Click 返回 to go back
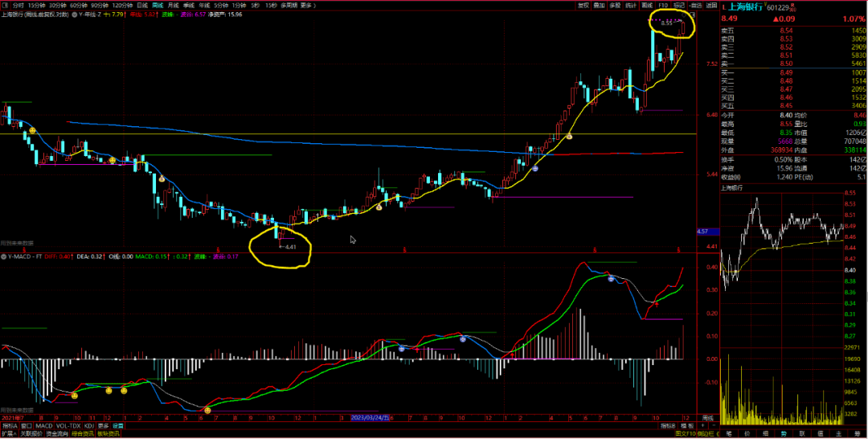868x439 pixels. click(x=710, y=5)
